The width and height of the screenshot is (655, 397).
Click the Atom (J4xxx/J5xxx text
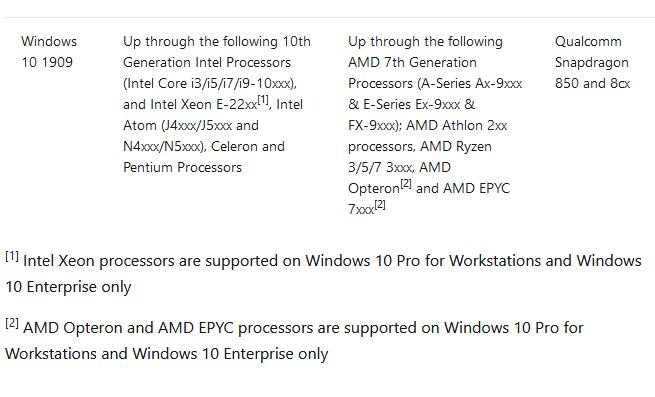point(178,125)
